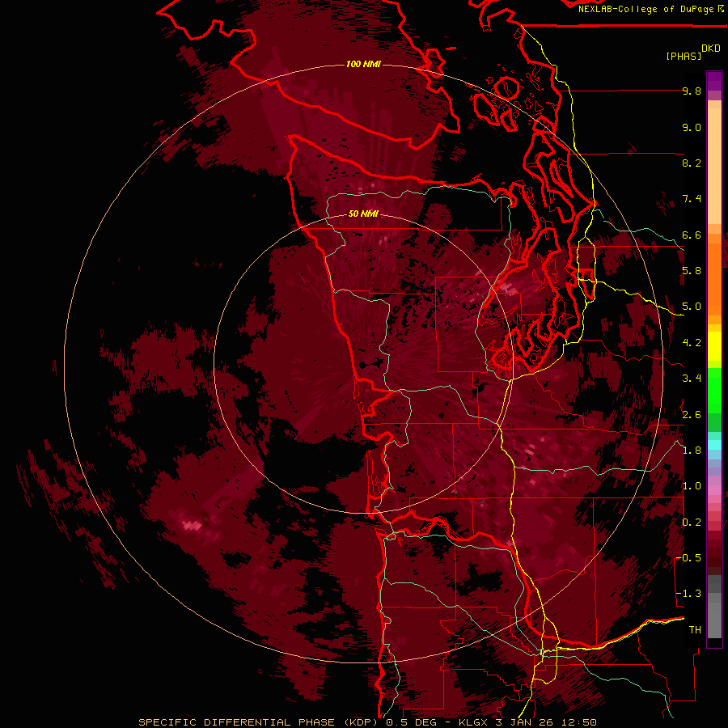
Task: Click the 1.0 scale value label
Action: (x=692, y=486)
